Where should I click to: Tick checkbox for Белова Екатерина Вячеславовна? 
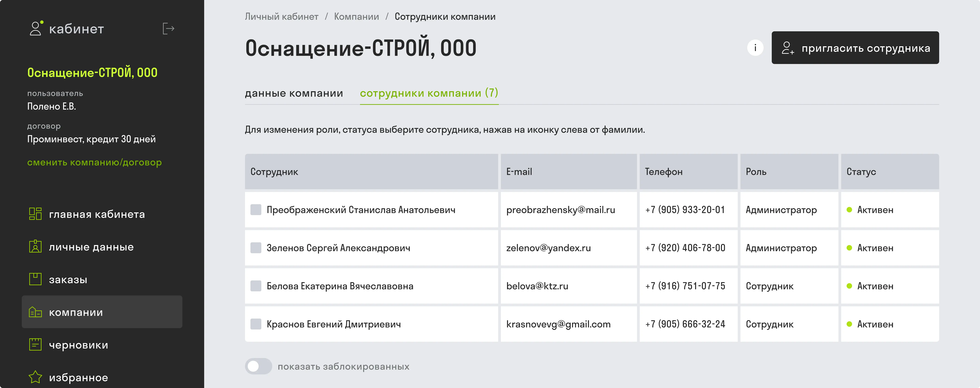click(256, 286)
